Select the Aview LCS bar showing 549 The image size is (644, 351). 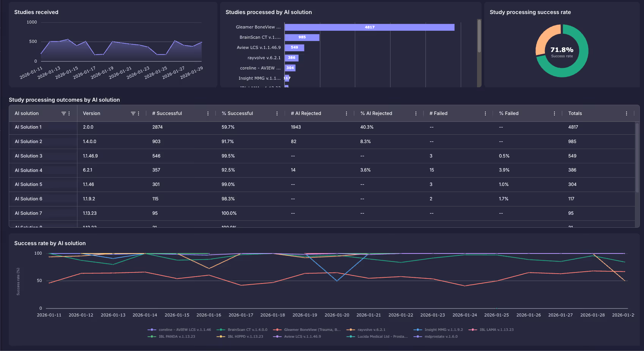(294, 48)
